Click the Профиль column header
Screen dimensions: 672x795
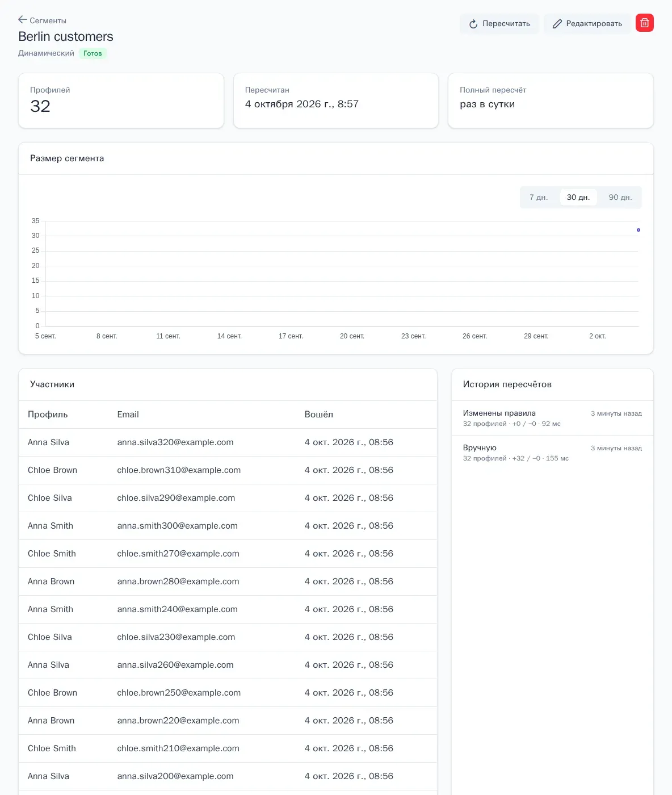[x=48, y=415]
